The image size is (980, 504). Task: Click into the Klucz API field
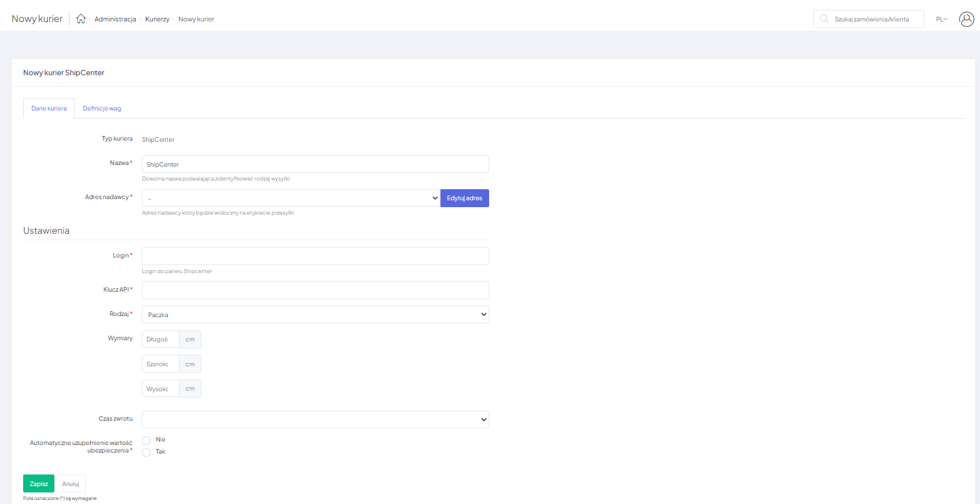coord(315,290)
